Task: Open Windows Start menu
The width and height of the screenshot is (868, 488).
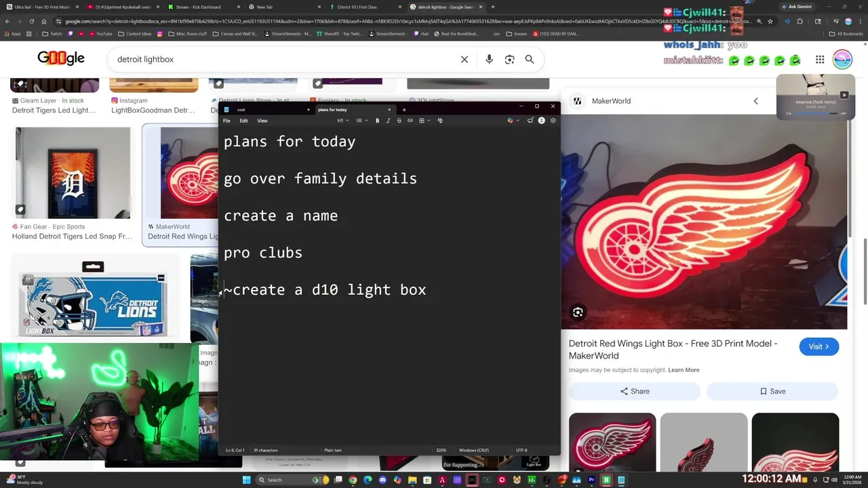Action: point(247,480)
